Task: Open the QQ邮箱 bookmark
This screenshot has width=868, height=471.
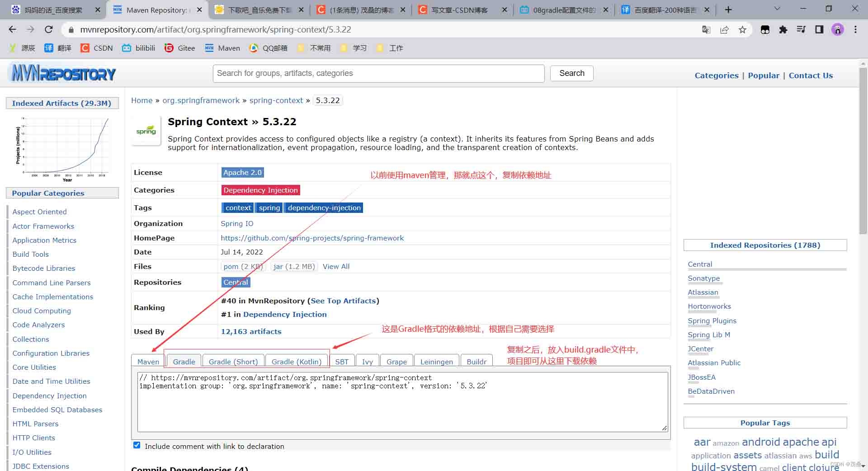Action: click(x=269, y=48)
